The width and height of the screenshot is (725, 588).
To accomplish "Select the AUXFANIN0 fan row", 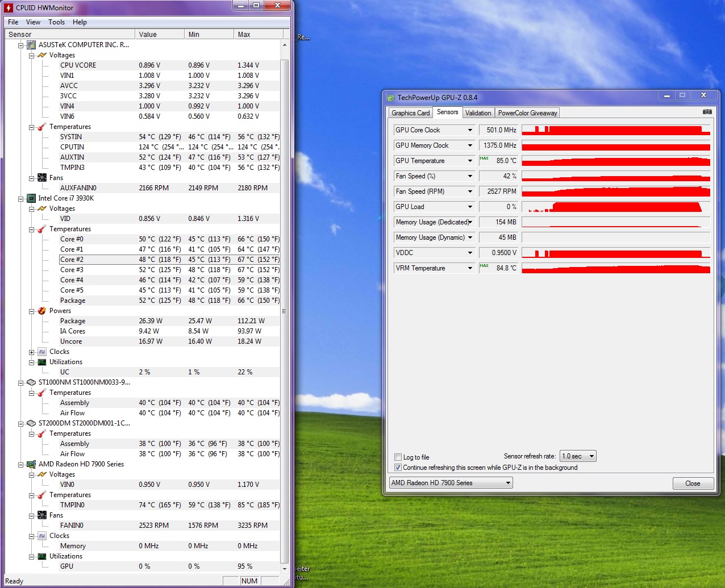I will point(169,188).
